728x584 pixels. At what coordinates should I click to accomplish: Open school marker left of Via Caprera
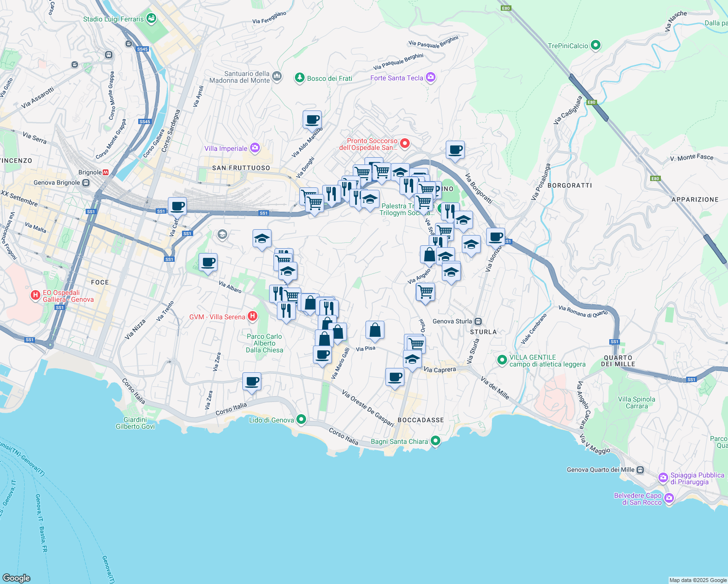tap(412, 361)
